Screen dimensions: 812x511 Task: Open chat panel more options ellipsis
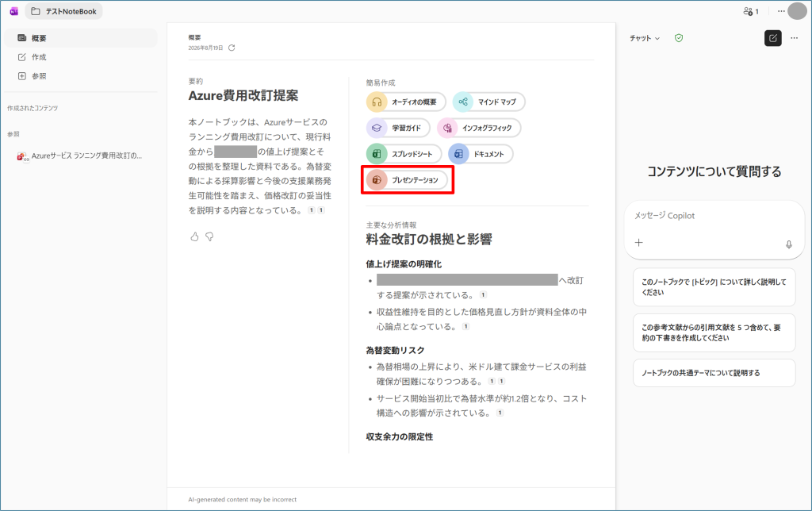point(795,38)
